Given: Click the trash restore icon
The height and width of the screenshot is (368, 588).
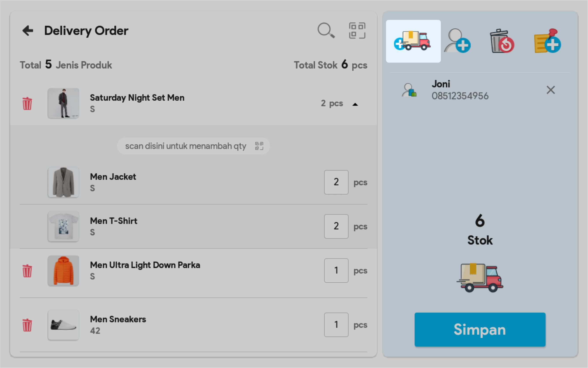Looking at the screenshot, I should click(x=502, y=41).
